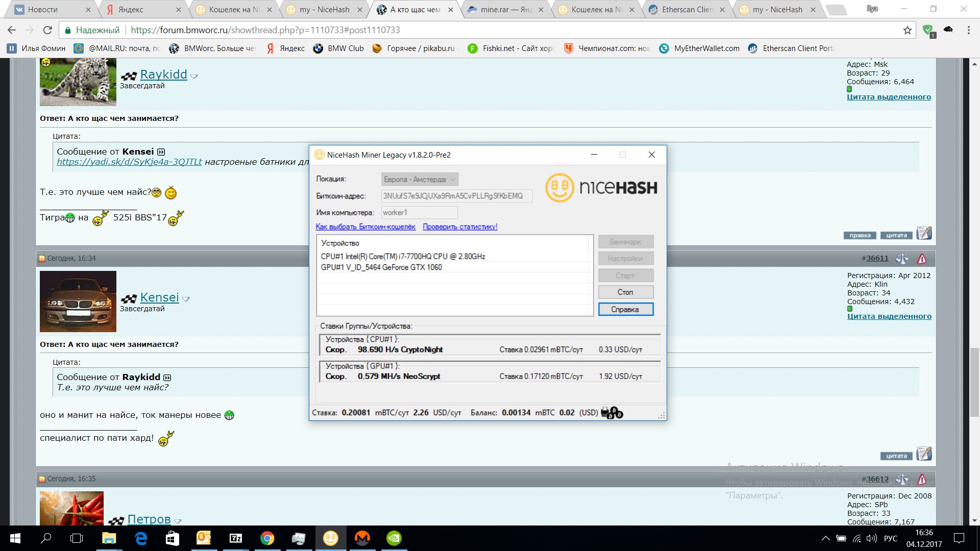
Task: Open 'Проверить статистику!' link
Action: pos(460,227)
